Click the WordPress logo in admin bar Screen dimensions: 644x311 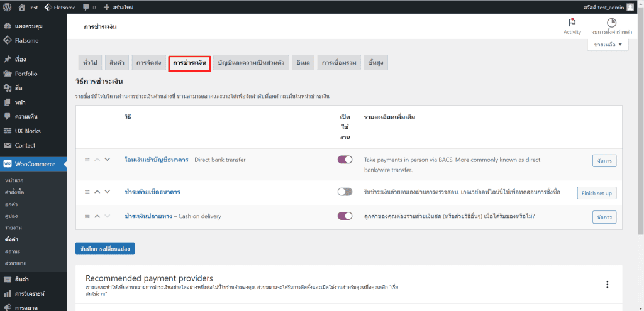click(x=8, y=7)
